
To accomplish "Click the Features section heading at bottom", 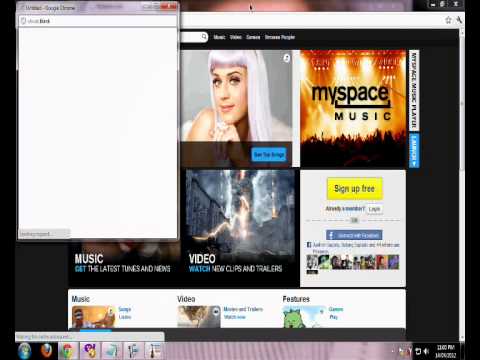I will [296, 299].
